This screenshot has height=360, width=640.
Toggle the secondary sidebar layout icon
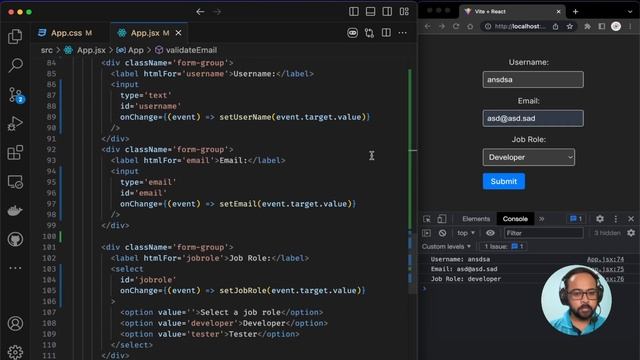pos(387,11)
